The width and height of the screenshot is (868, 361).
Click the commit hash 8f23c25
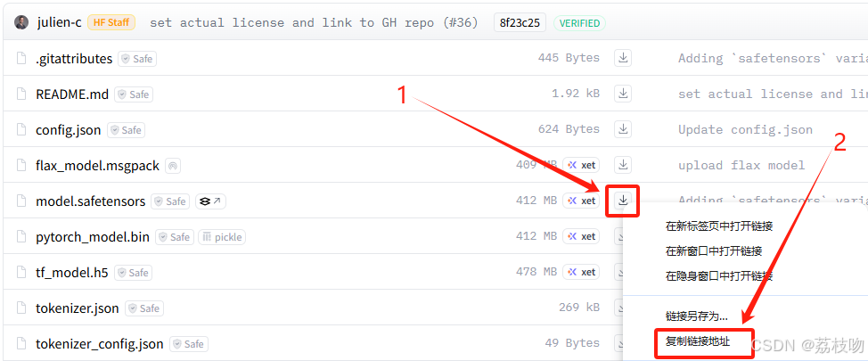pyautogui.click(x=520, y=23)
